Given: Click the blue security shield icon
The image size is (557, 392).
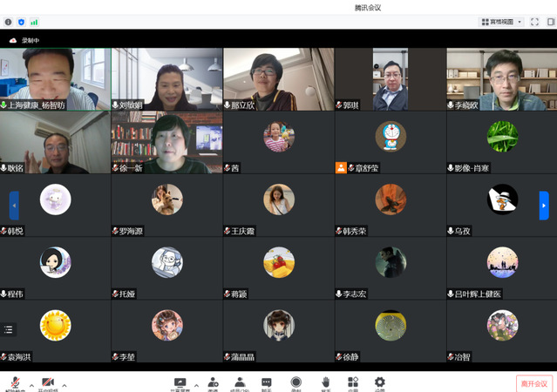Looking at the screenshot, I should (21, 21).
